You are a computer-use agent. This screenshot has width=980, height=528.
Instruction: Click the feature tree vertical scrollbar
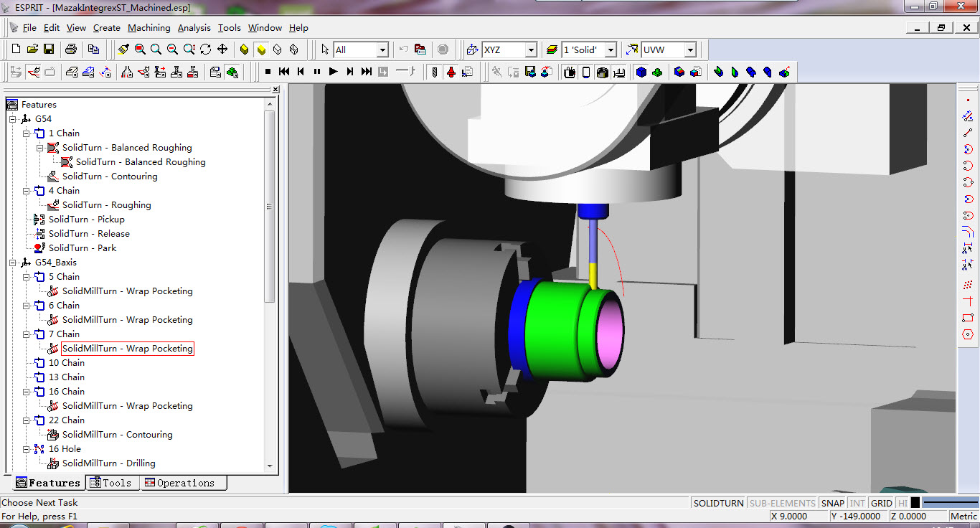click(270, 284)
